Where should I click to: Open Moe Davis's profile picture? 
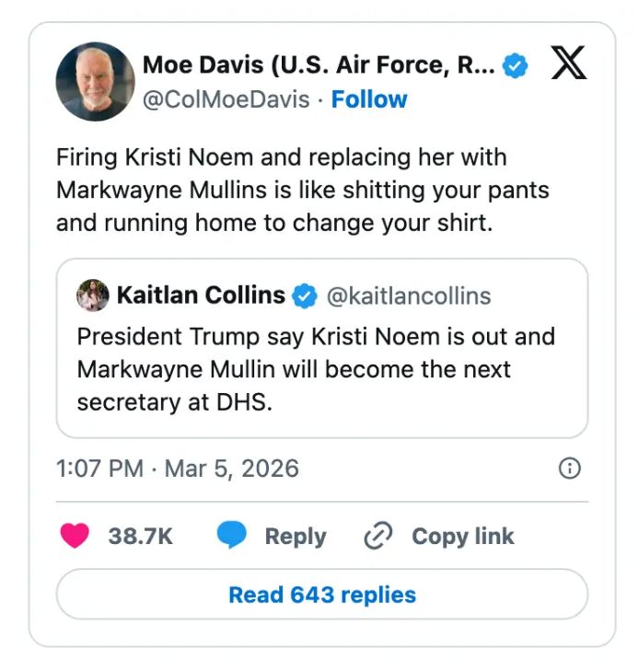(96, 82)
